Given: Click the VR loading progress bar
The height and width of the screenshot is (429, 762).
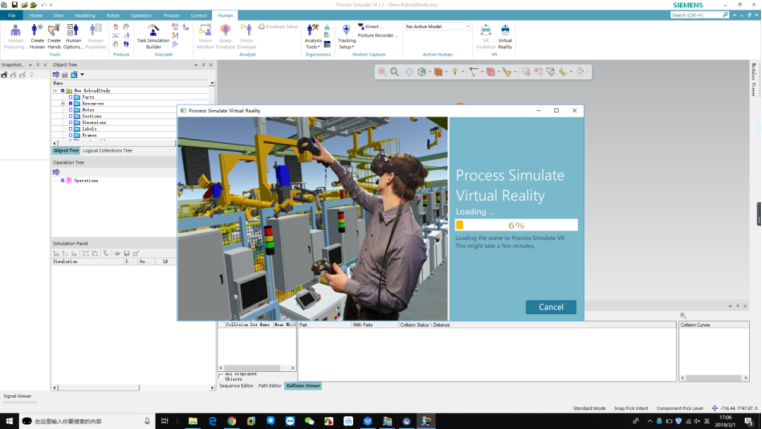Looking at the screenshot, I should point(516,225).
